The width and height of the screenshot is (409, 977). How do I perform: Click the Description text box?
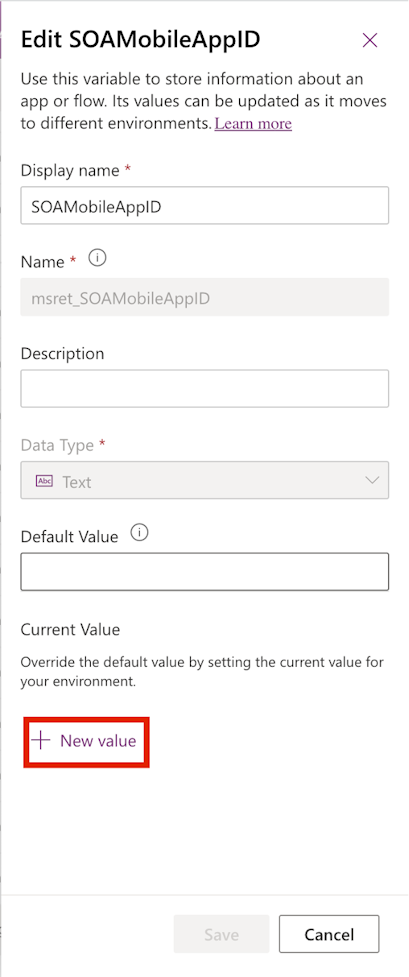coord(204,388)
